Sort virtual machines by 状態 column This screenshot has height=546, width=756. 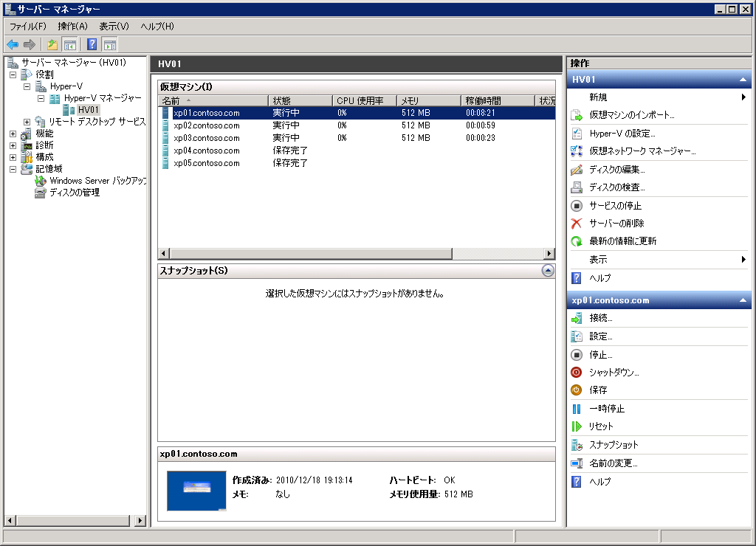[300, 101]
